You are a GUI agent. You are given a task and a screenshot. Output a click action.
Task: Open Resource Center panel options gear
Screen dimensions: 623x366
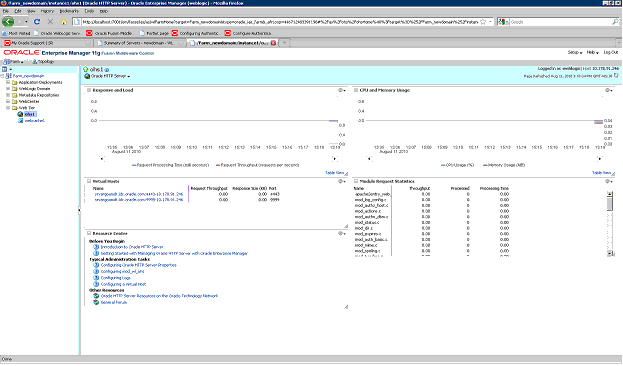(x=341, y=233)
